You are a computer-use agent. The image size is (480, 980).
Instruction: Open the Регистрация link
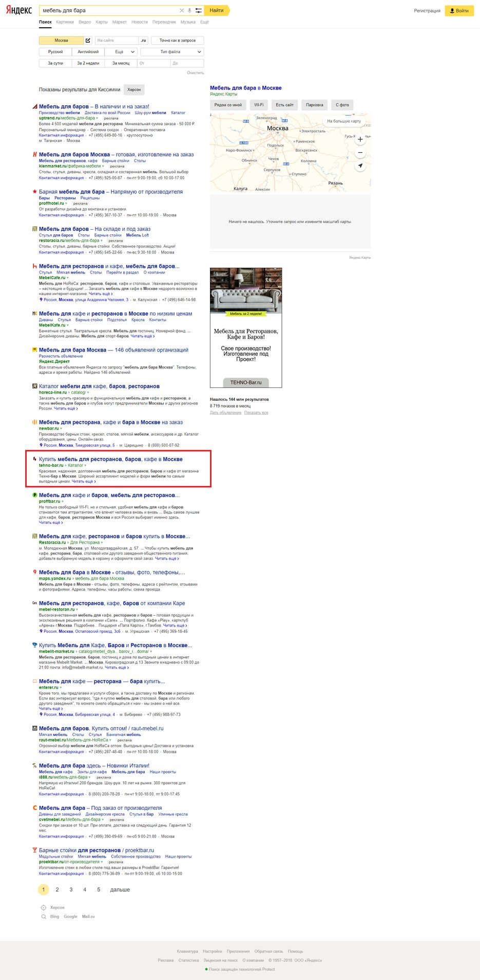427,10
